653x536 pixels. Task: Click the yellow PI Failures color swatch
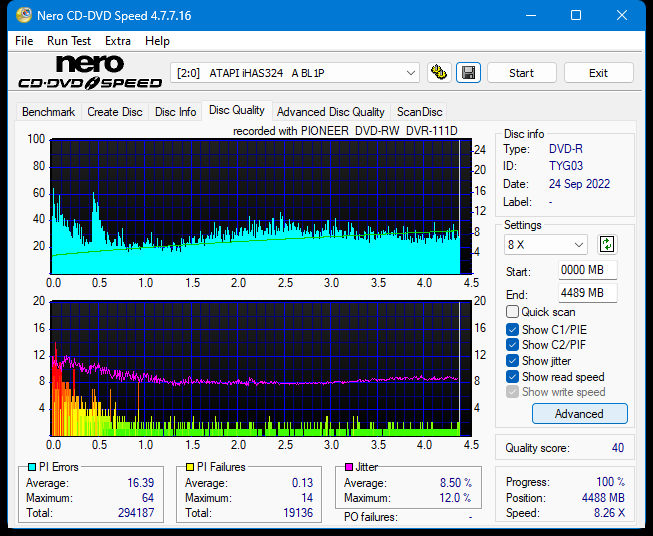pyautogui.click(x=190, y=467)
